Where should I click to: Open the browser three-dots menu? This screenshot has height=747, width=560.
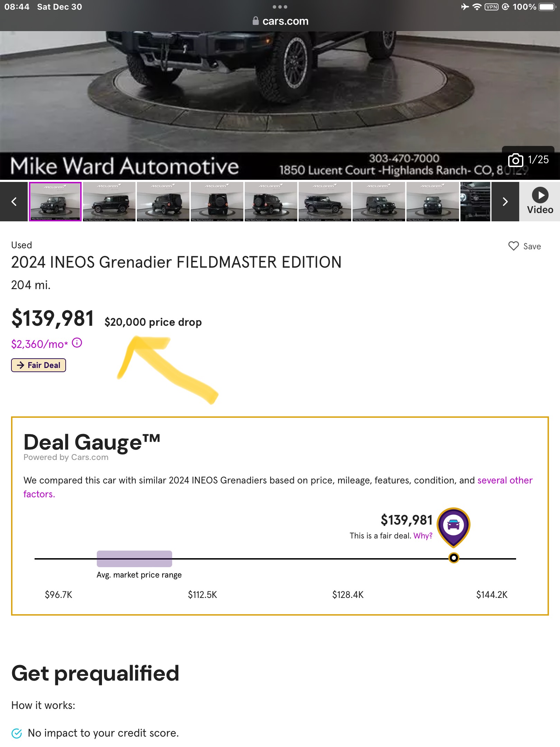[x=280, y=7]
